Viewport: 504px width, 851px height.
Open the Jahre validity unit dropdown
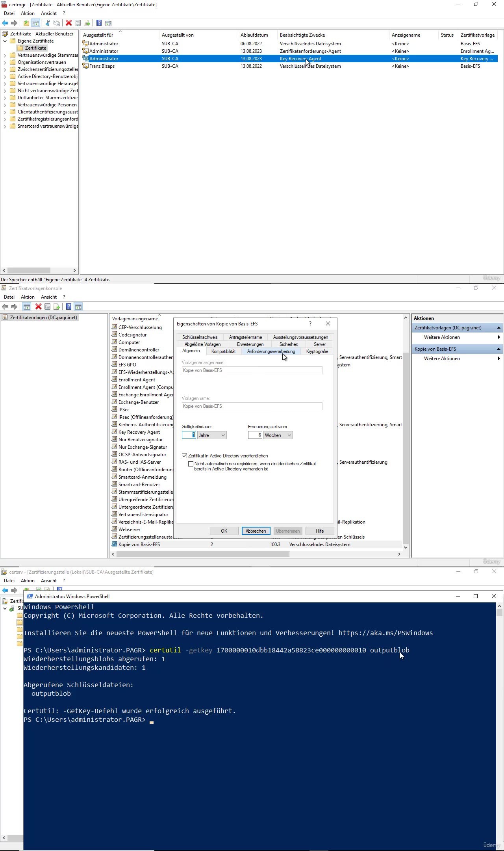point(211,435)
